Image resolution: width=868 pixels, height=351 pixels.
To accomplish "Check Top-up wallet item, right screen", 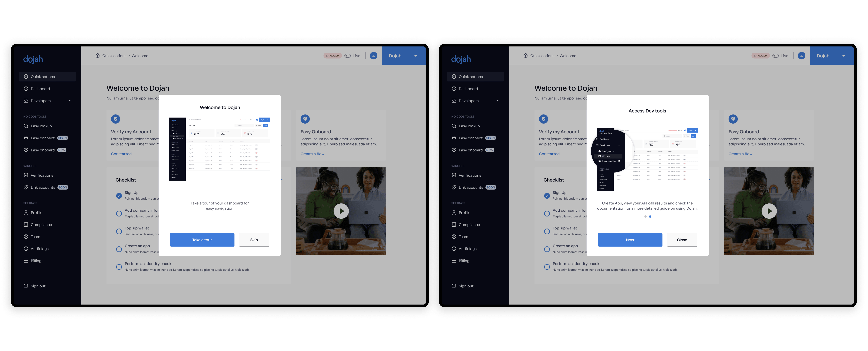I will coord(547,231).
